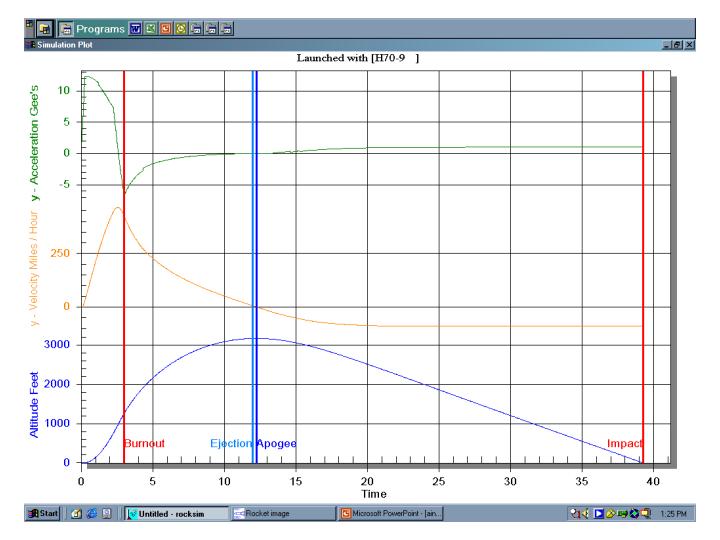The height and width of the screenshot is (540, 720).
Task: Click the 2000 altitude tick label
Action: (x=57, y=384)
